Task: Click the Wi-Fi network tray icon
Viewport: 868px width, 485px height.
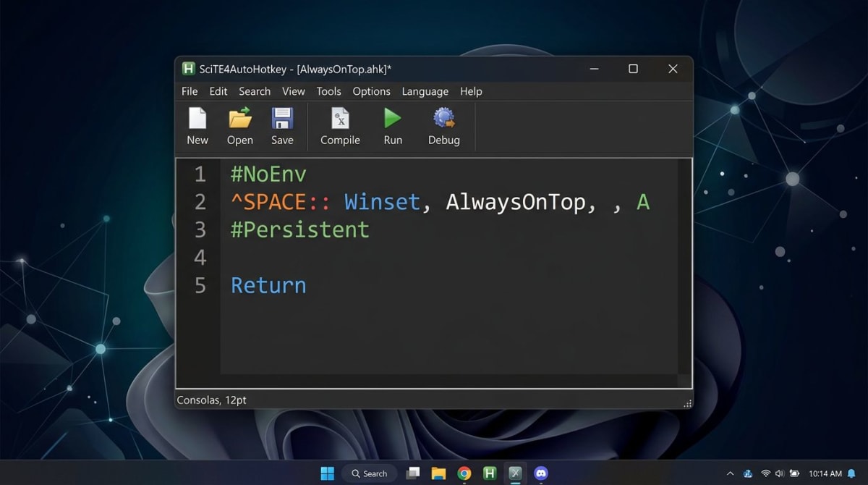Action: pyautogui.click(x=765, y=474)
